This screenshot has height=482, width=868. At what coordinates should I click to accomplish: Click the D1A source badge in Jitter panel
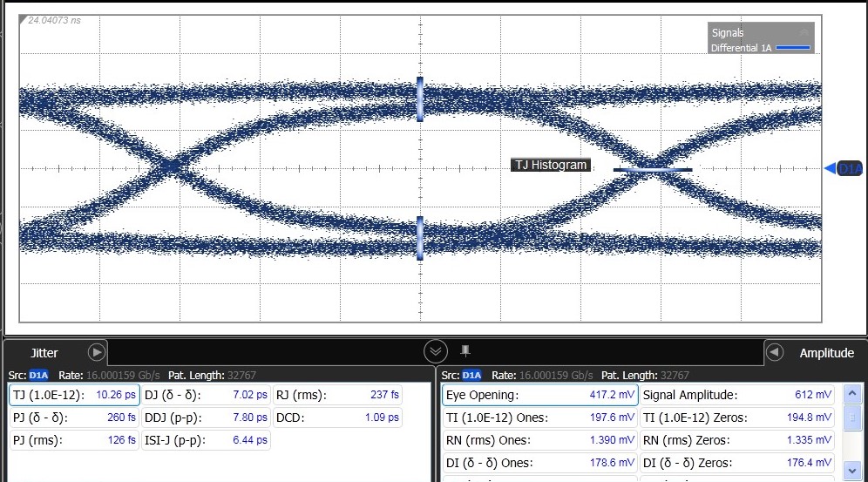coord(39,375)
